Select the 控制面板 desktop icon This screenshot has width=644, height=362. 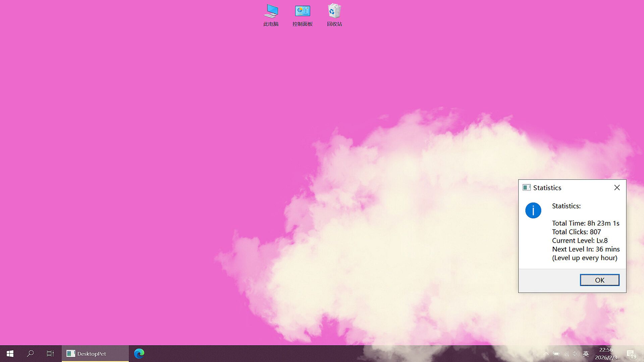click(302, 15)
